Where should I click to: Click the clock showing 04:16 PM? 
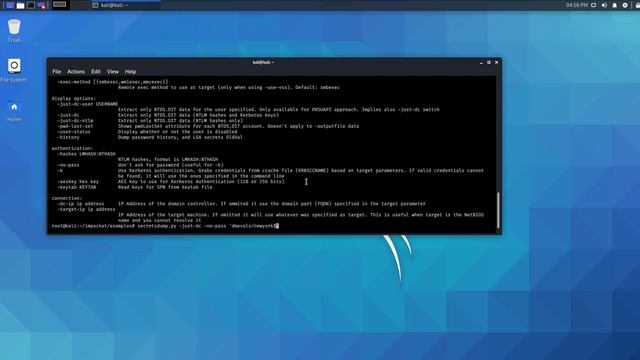[x=576, y=5]
